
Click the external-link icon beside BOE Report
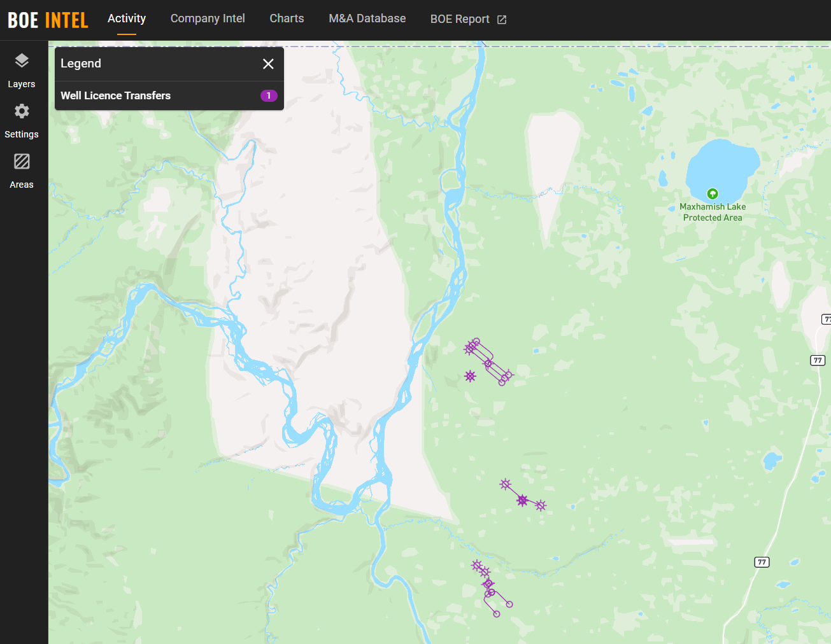502,20
